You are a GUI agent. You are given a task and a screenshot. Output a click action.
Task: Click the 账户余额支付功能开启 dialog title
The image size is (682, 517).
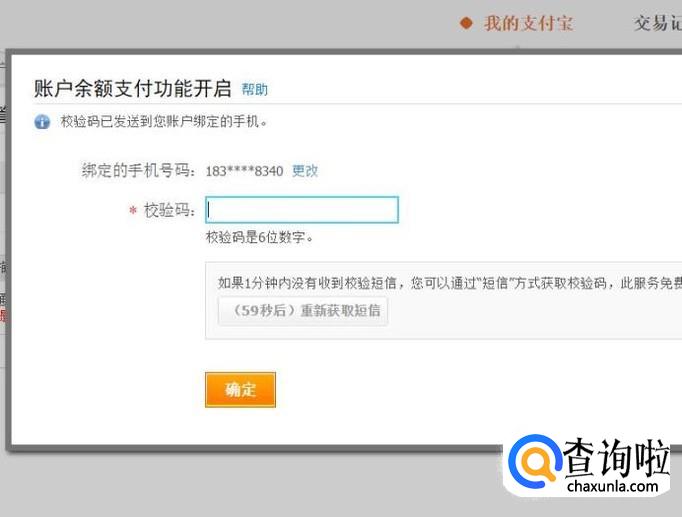133,89
